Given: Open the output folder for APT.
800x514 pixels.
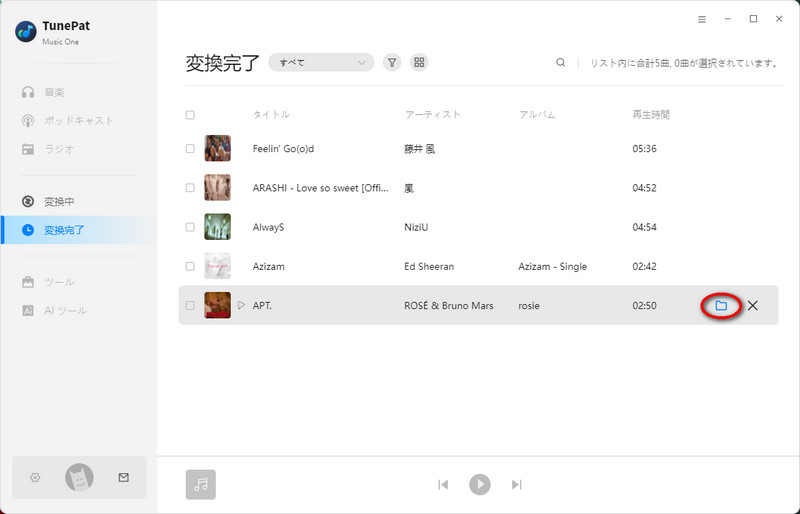Looking at the screenshot, I should point(721,306).
